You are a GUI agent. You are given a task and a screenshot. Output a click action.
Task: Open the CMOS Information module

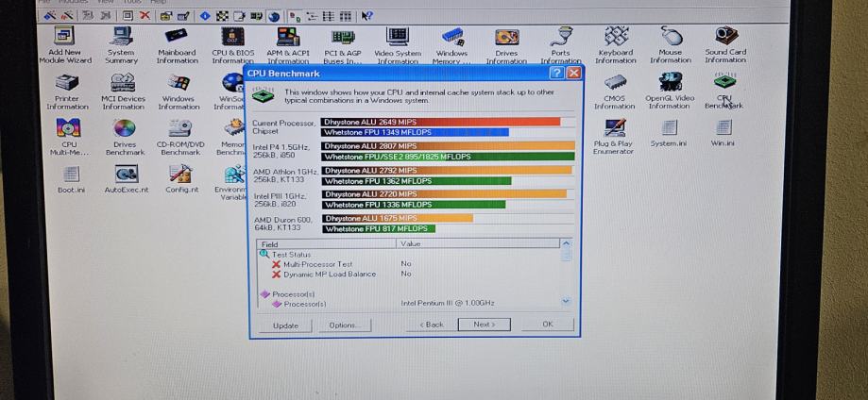(615, 92)
